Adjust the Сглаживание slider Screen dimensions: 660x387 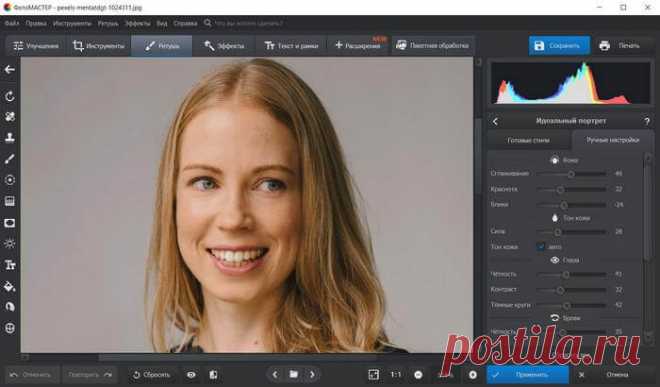click(x=571, y=174)
